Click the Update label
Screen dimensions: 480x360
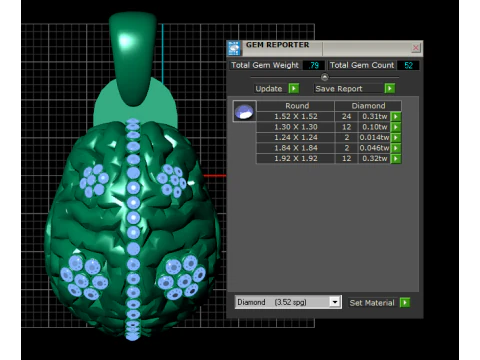(269, 89)
